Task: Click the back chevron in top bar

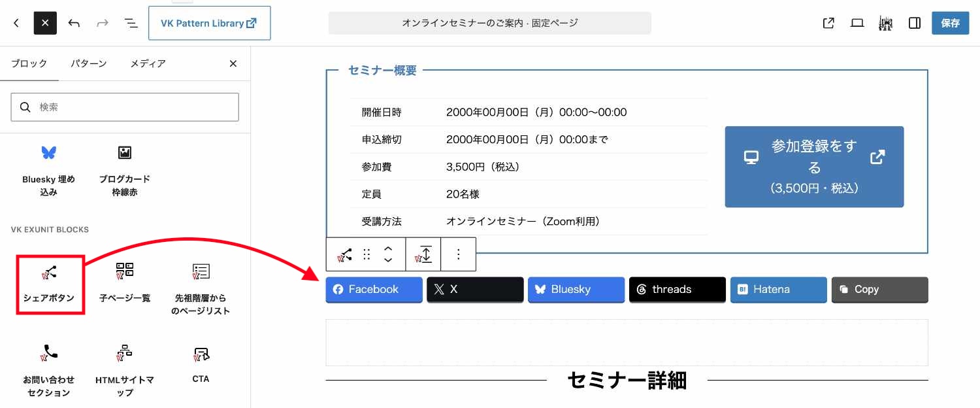Action: click(16, 23)
